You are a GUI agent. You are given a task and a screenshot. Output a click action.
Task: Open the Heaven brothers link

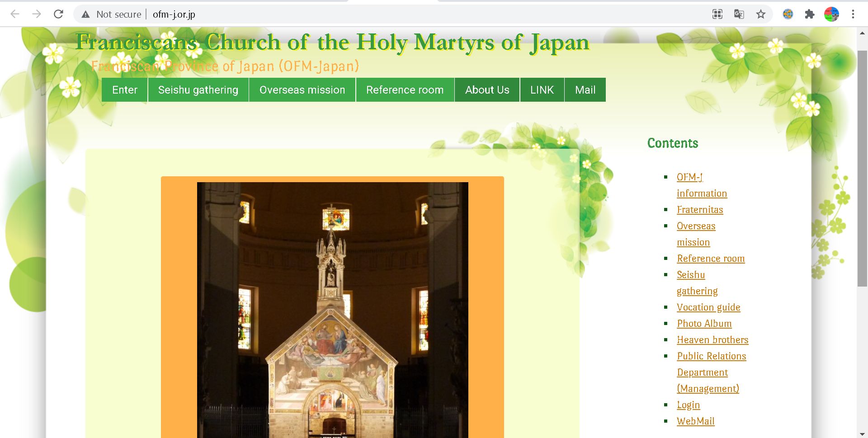[x=712, y=339]
